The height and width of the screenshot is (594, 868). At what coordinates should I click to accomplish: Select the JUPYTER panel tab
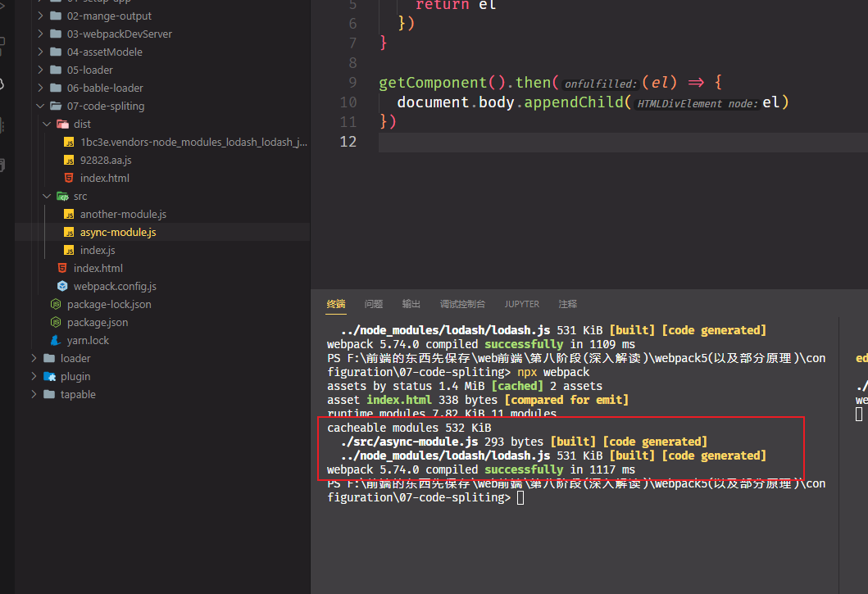pyautogui.click(x=522, y=304)
